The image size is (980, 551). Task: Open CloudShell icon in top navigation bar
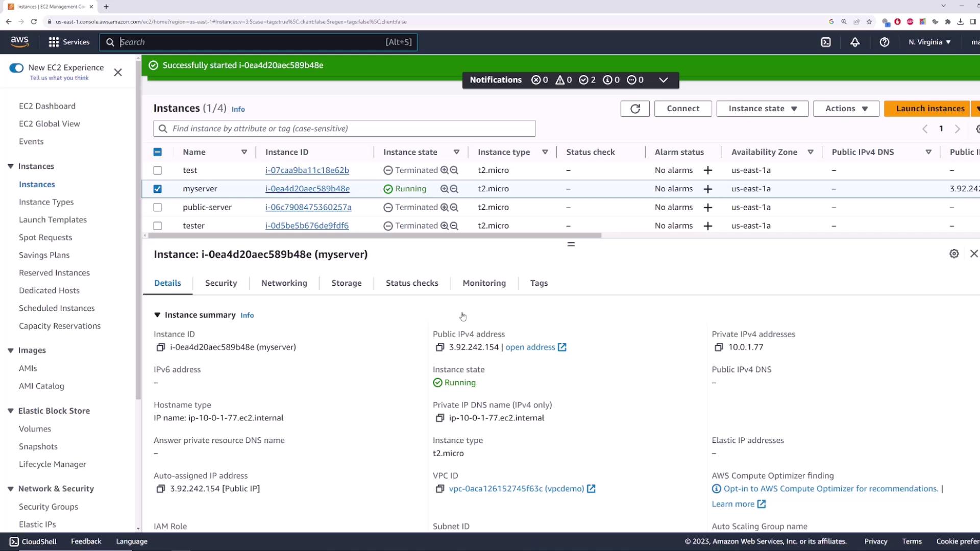826,42
